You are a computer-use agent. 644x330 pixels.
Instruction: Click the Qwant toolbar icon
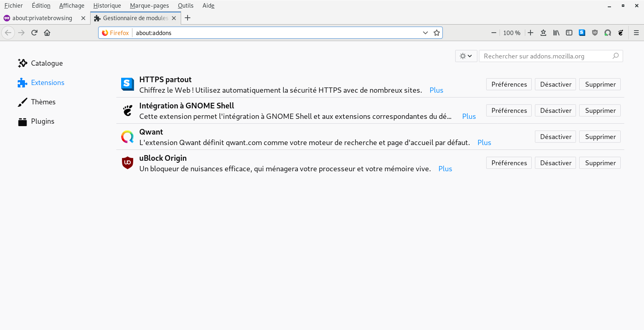[608, 33]
